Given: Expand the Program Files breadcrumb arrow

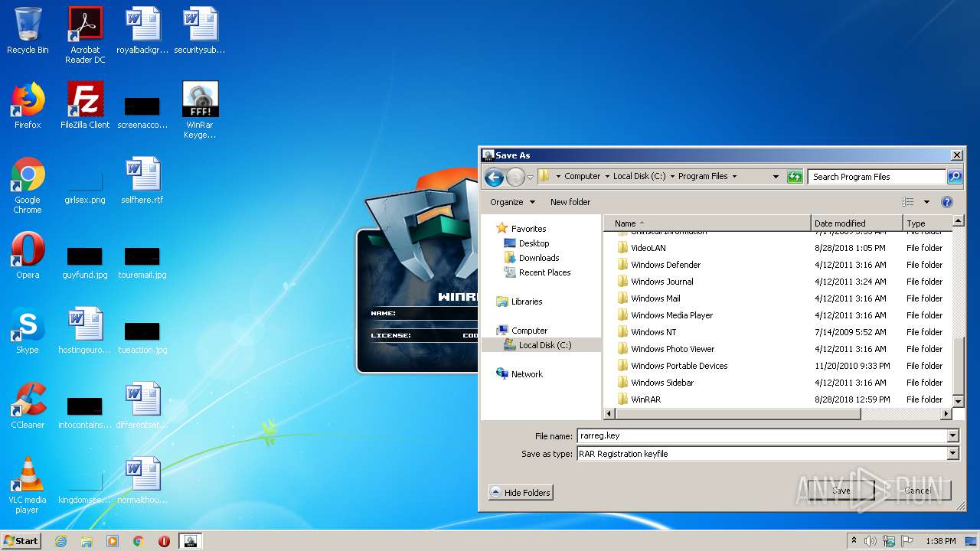Looking at the screenshot, I should click(734, 176).
